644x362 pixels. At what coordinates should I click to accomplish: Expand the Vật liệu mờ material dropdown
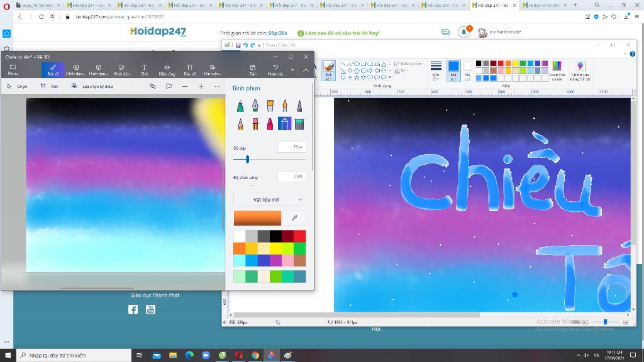point(269,199)
